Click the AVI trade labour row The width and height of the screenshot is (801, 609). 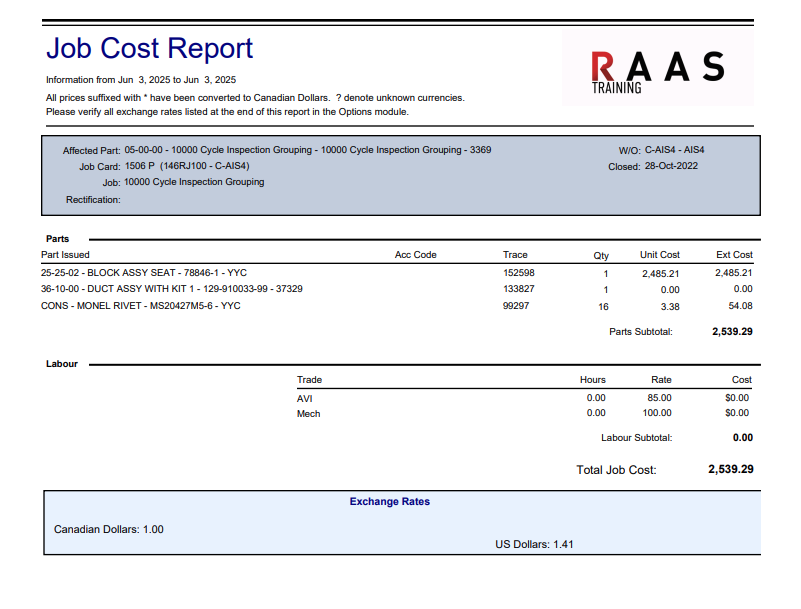(305, 398)
